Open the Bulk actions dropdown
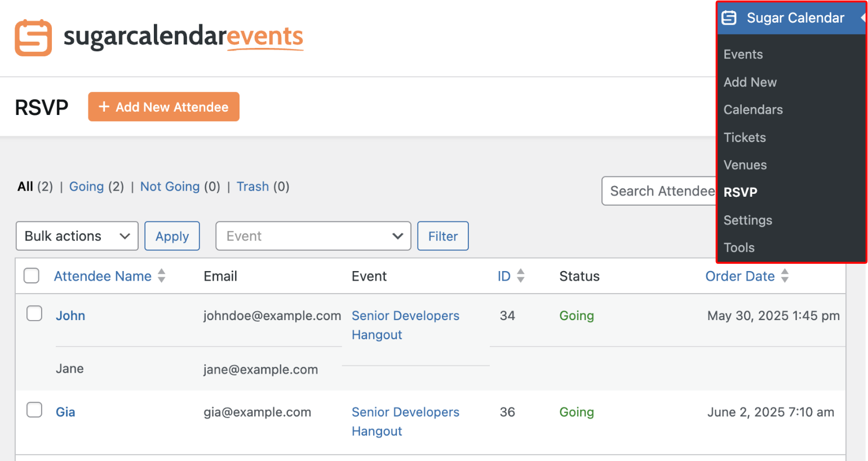Viewport: 868px width, 461px height. 77,236
